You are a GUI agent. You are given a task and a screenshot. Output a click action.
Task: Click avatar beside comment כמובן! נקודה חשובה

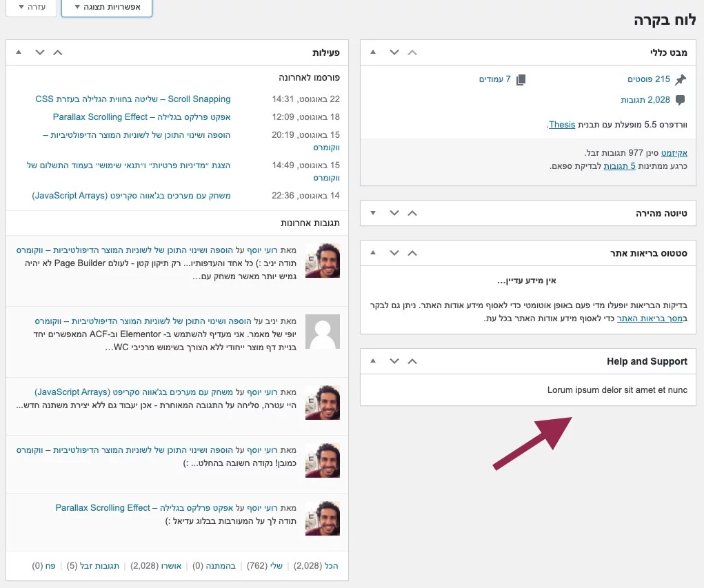[323, 460]
